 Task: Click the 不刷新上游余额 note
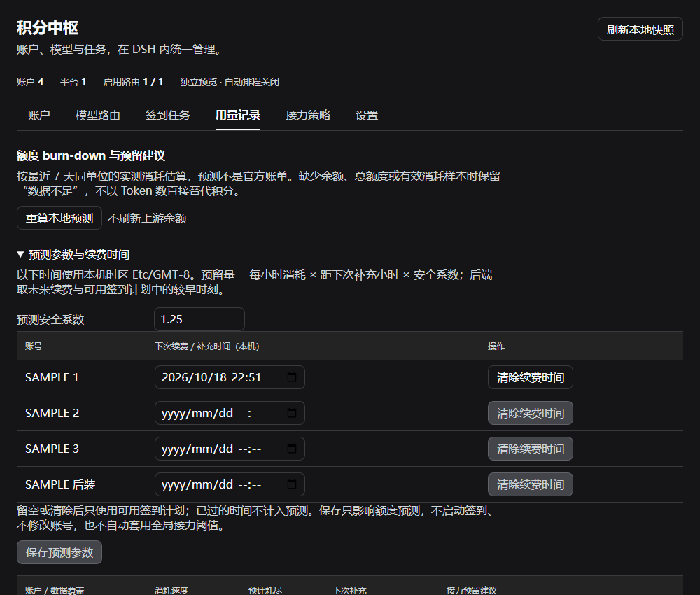pos(147,218)
